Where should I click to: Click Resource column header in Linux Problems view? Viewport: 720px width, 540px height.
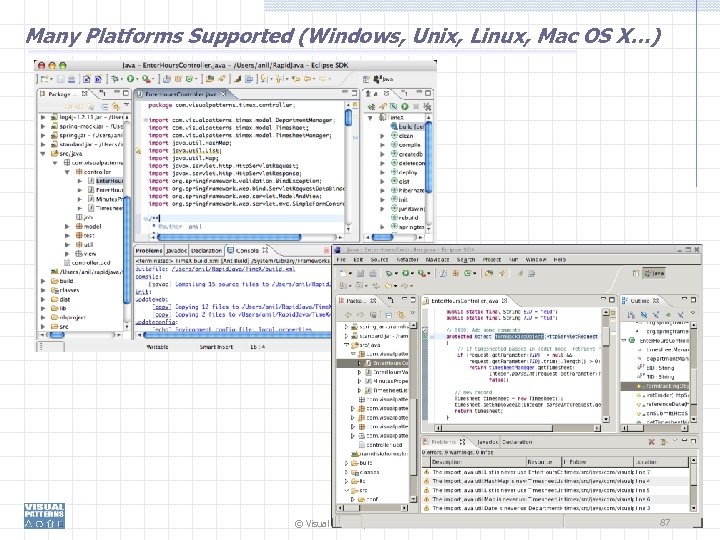pyautogui.click(x=544, y=462)
